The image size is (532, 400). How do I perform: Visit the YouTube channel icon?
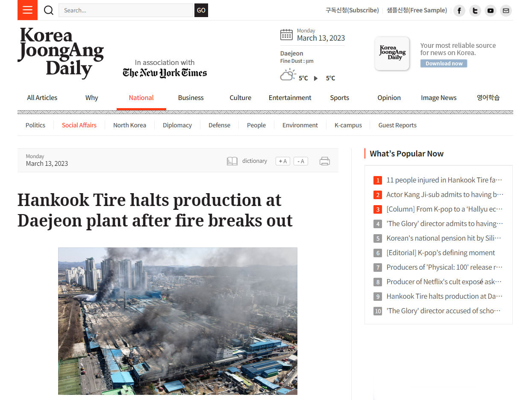coord(491,11)
